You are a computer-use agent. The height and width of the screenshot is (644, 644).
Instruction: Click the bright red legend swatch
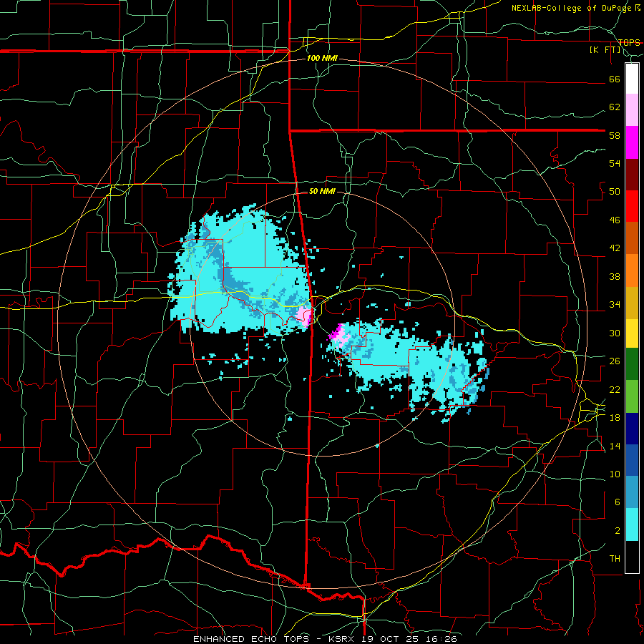(x=632, y=206)
